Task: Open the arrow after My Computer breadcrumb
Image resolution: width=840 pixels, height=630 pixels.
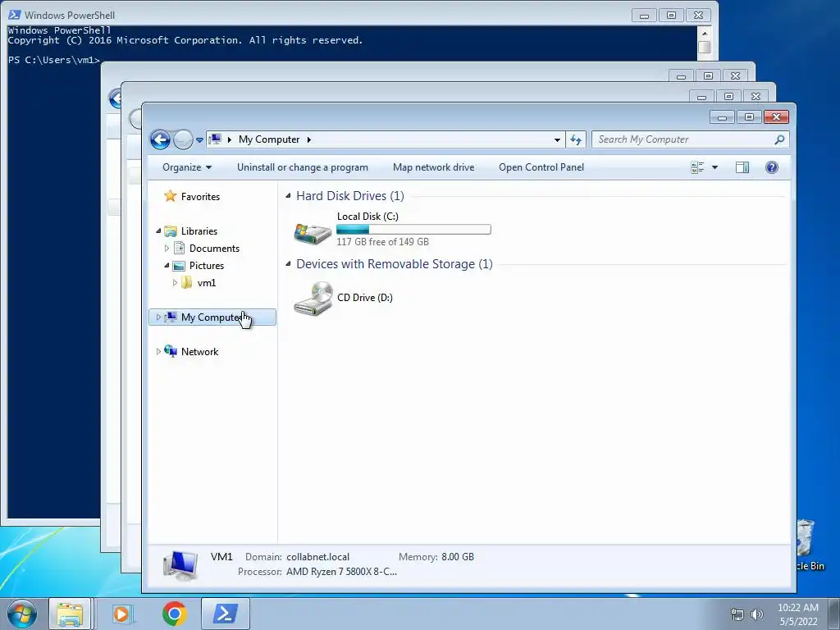Action: point(309,139)
